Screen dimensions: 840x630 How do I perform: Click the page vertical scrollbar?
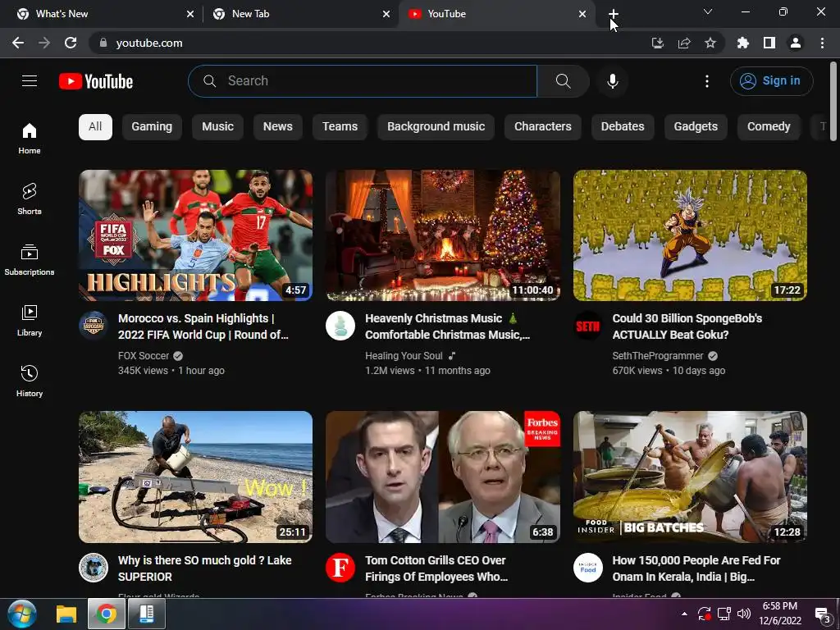click(833, 102)
